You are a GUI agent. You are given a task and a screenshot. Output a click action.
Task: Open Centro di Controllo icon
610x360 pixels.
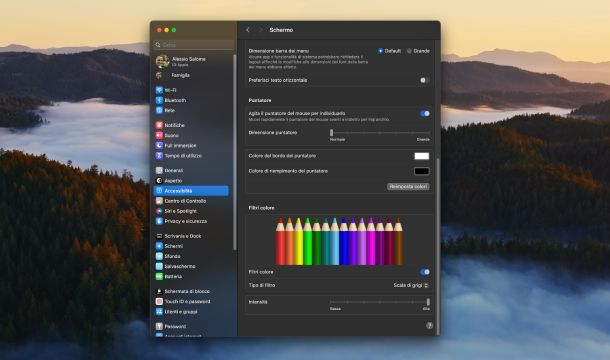click(x=159, y=201)
